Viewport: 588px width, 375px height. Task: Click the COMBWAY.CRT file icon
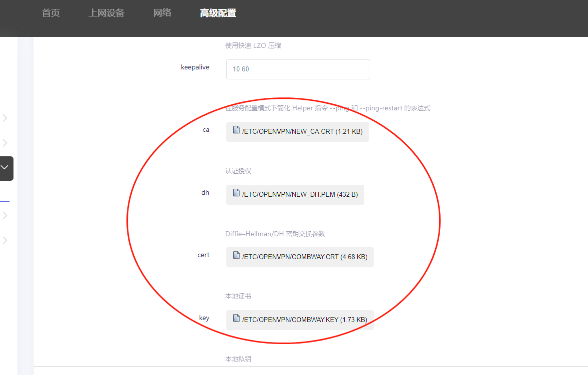pos(237,256)
